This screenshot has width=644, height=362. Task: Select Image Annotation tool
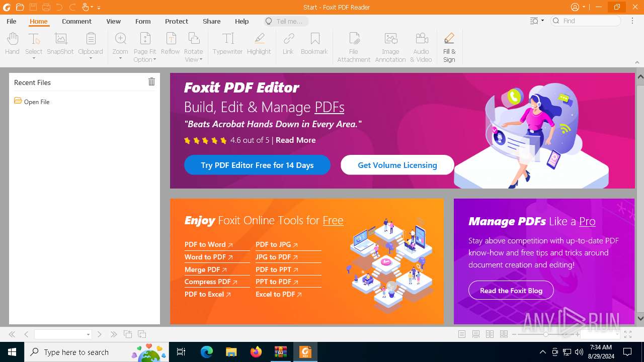[x=390, y=47]
